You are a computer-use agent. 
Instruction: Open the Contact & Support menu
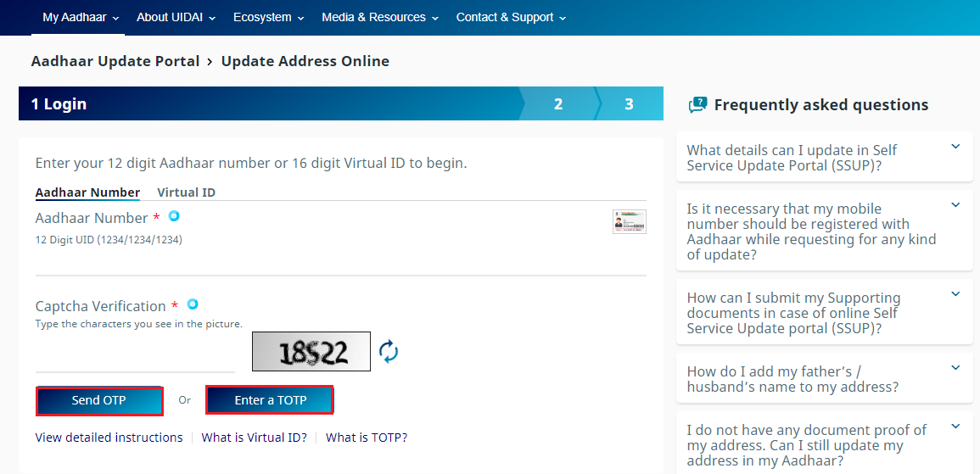pos(512,18)
